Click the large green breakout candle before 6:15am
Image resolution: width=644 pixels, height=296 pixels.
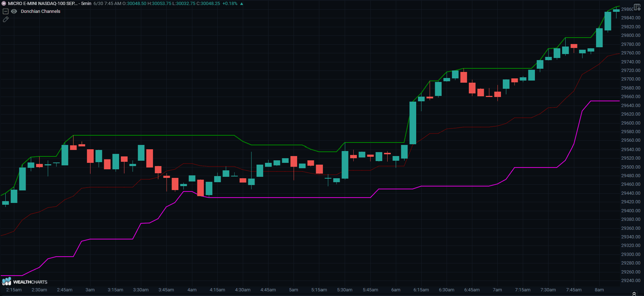(413, 123)
